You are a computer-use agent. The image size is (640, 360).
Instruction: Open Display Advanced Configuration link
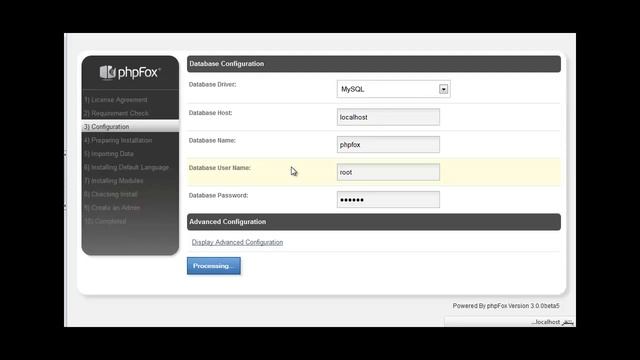tap(237, 242)
